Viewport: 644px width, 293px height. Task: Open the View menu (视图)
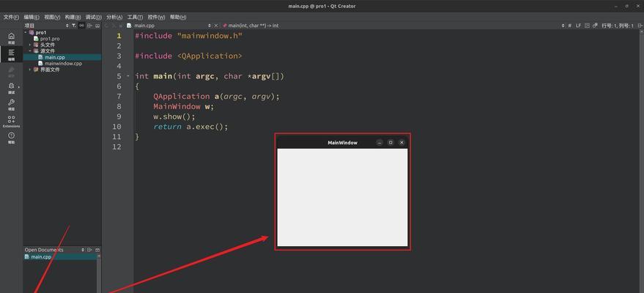pos(52,18)
